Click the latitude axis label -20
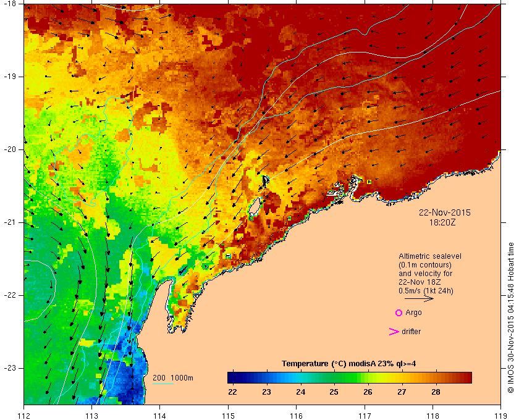This screenshot has width=519, height=420. [9, 149]
